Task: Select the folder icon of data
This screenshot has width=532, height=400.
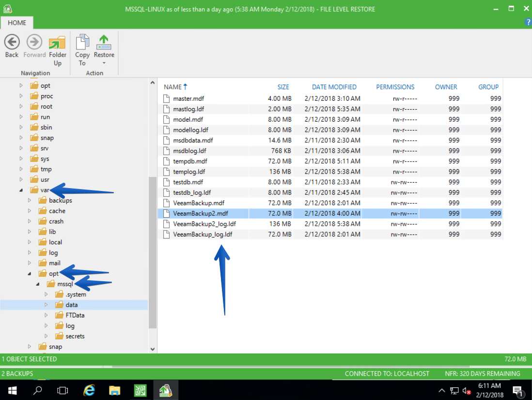Action: click(60, 304)
